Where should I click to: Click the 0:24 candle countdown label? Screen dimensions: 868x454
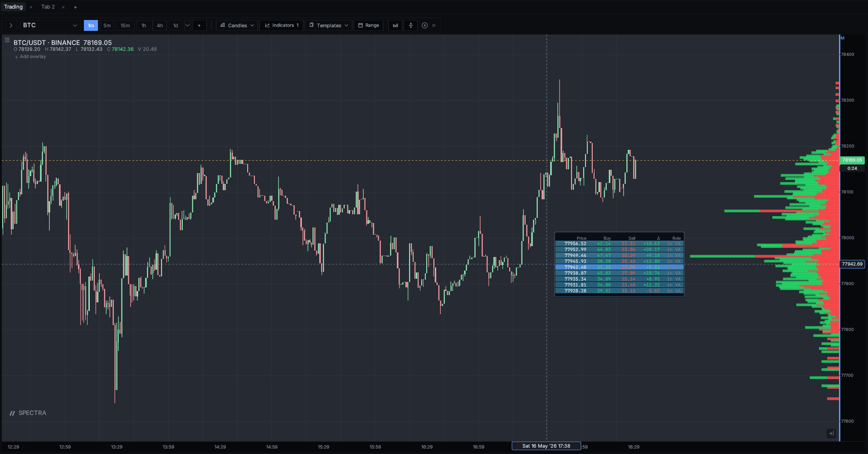pos(852,168)
